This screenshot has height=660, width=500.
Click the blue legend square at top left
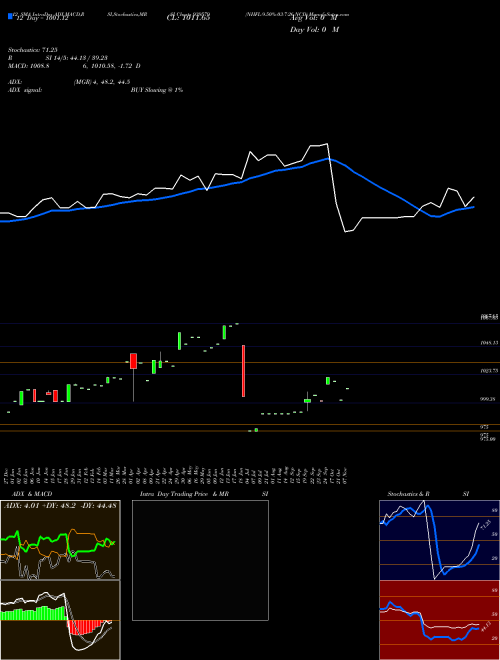pyautogui.click(x=10, y=17)
